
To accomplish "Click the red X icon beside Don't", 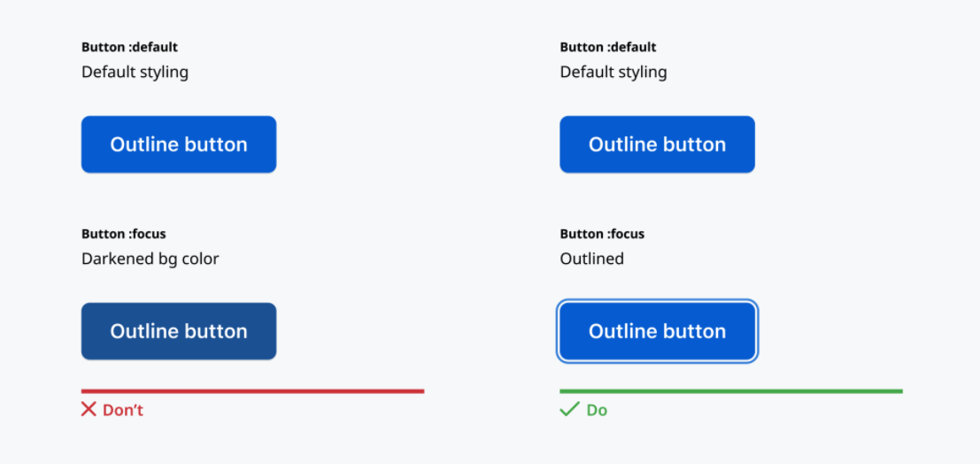I will pos(89,410).
